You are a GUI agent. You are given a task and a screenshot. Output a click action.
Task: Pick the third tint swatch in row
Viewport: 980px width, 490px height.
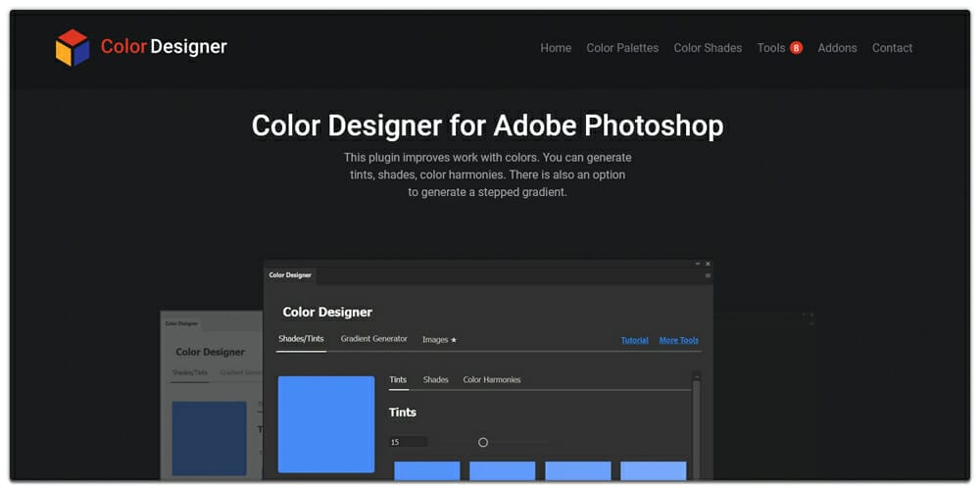[x=578, y=470]
